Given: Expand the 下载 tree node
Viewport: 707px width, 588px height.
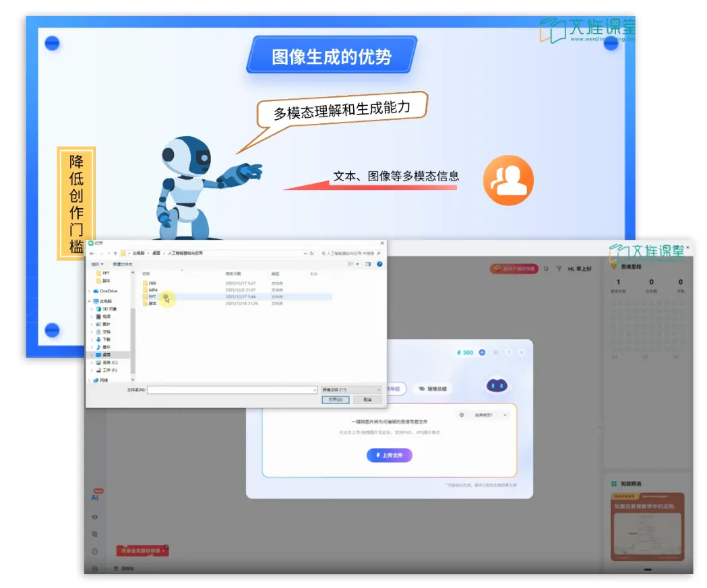Looking at the screenshot, I should tap(92, 339).
